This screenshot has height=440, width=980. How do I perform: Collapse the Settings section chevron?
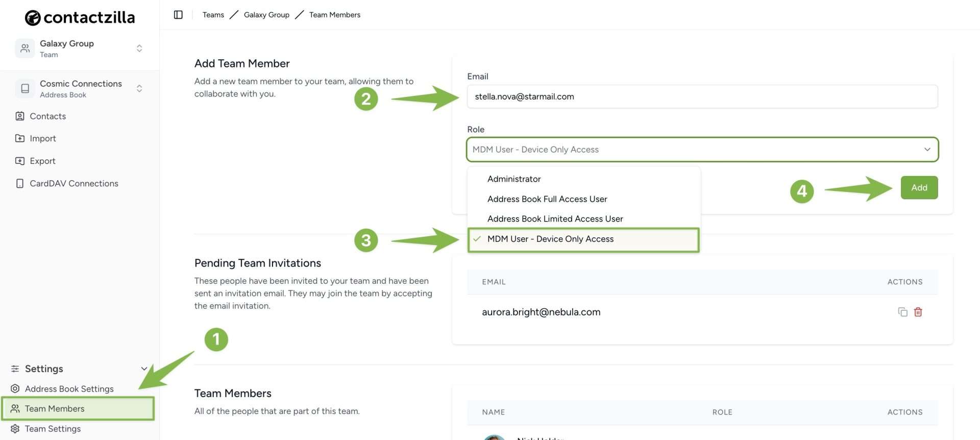(144, 369)
